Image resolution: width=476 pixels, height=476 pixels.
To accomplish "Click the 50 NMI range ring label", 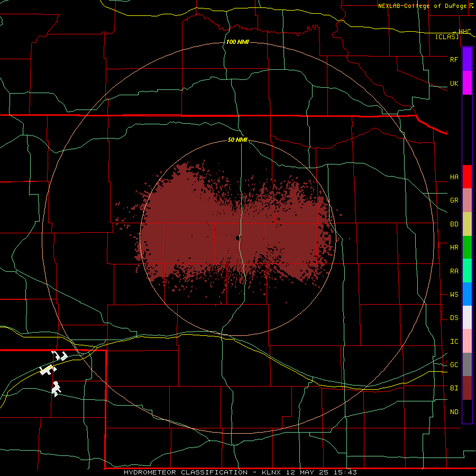I will (237, 140).
